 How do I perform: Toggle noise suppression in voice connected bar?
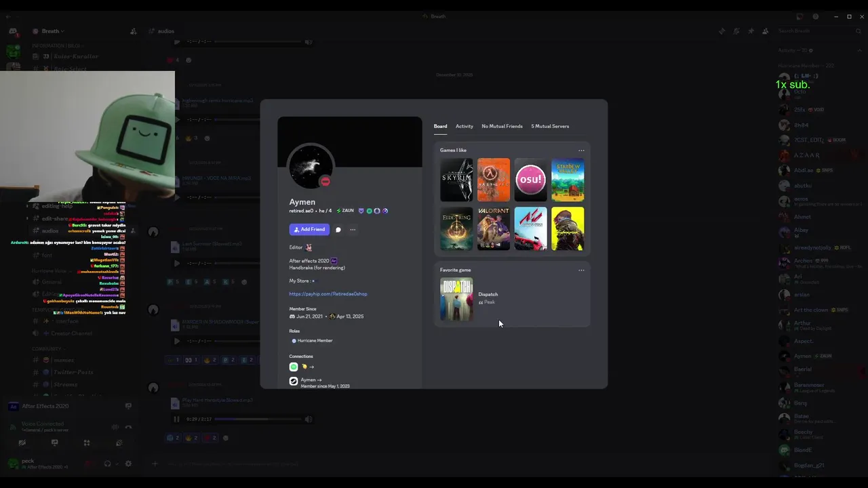click(x=115, y=427)
